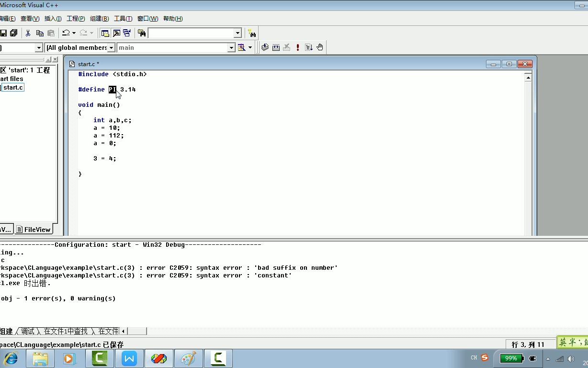
Task: Click the hand breakpoint icon
Action: pos(320,47)
